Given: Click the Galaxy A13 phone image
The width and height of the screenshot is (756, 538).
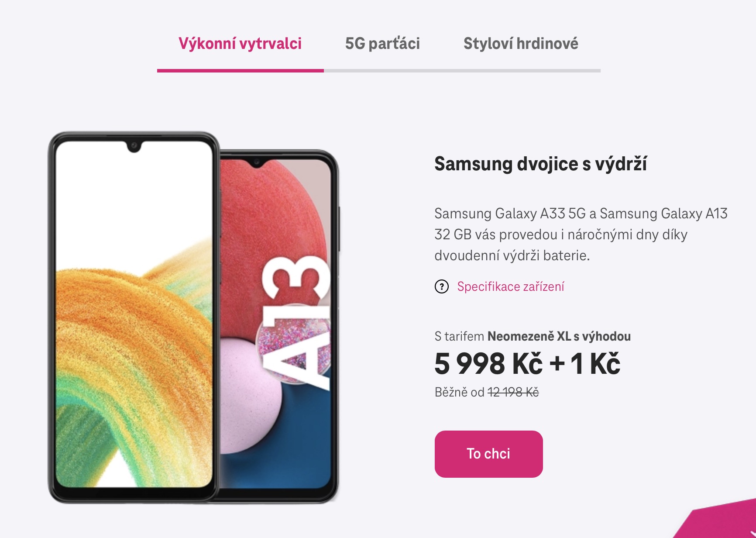Looking at the screenshot, I should pyautogui.click(x=279, y=326).
